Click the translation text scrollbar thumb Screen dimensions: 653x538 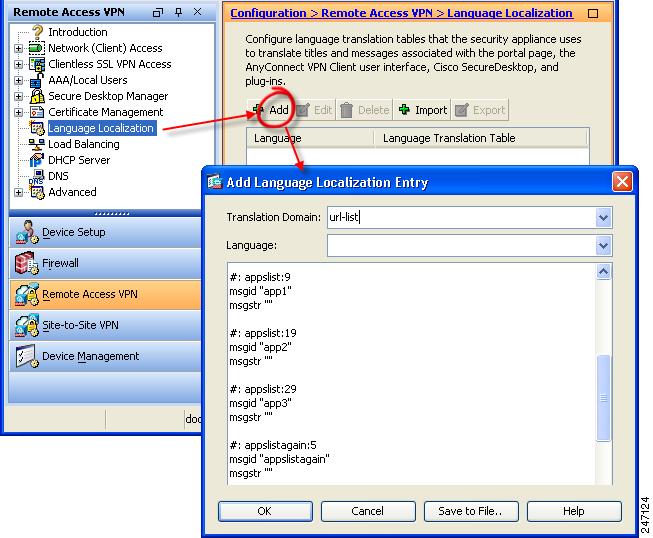(x=603, y=398)
